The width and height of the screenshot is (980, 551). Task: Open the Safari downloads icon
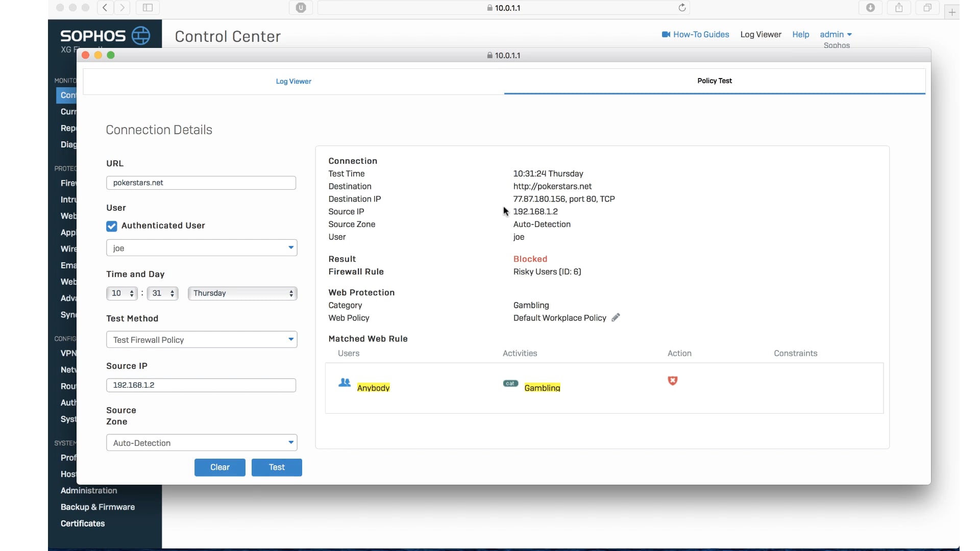pyautogui.click(x=870, y=8)
